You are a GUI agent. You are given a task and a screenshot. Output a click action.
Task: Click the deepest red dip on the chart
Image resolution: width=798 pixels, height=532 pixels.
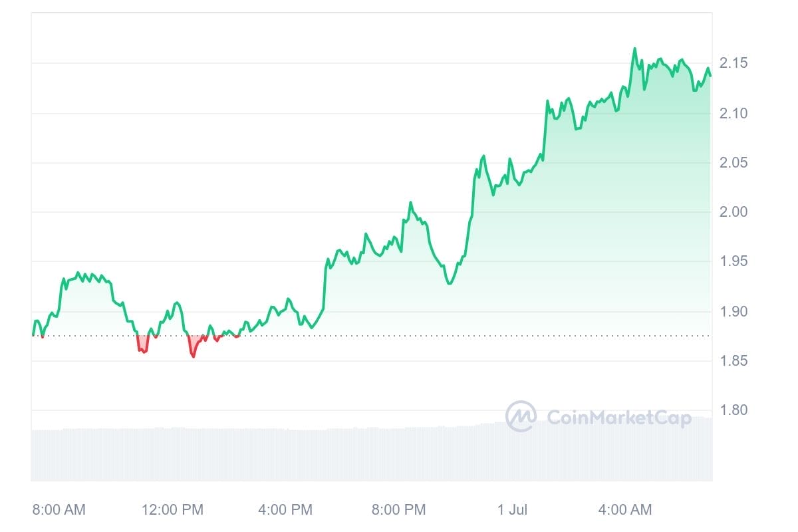(x=194, y=356)
